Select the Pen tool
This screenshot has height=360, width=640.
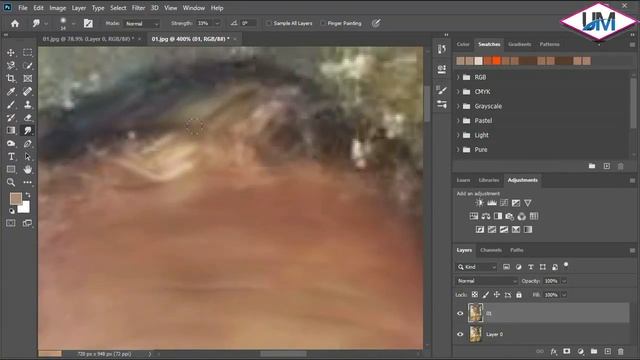(27, 144)
